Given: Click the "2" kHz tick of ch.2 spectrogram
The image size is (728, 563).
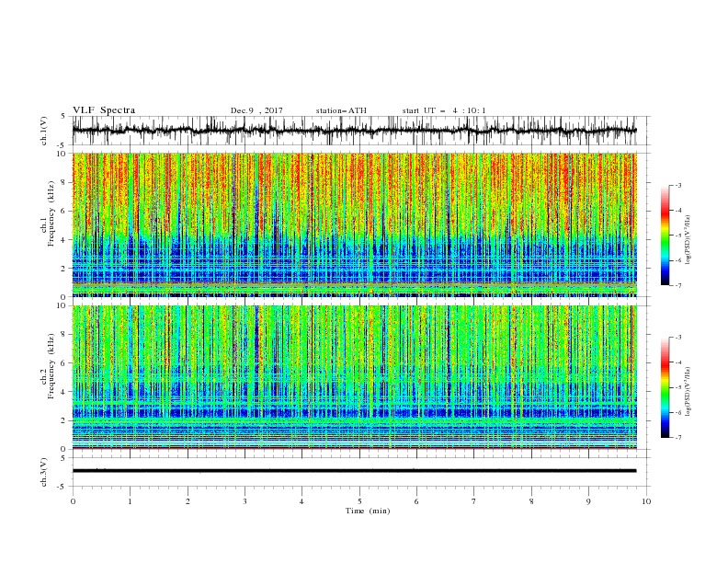Looking at the screenshot, I should coord(64,420).
